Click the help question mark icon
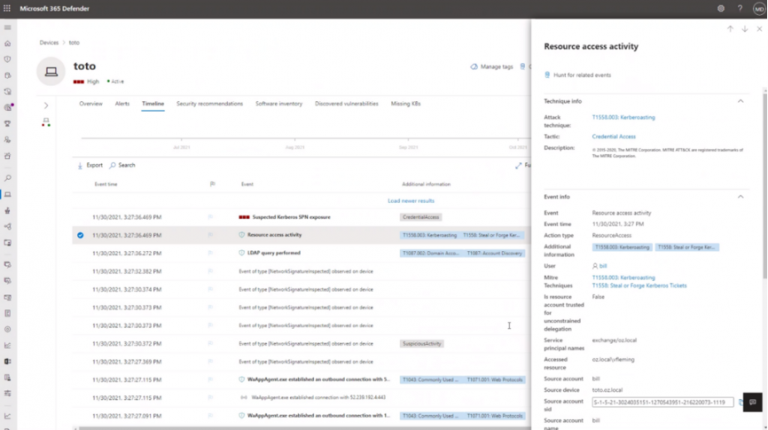Screen dimensions: 768x430 click(739, 8)
